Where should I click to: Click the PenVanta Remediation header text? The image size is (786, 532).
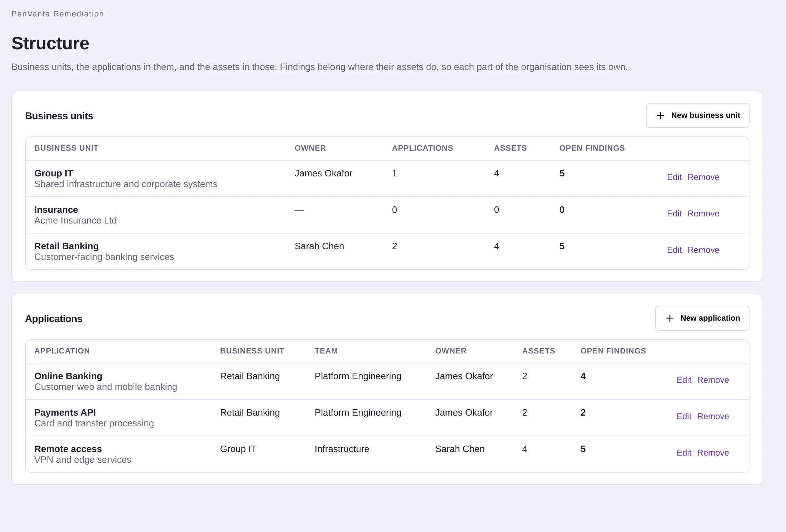[x=58, y=14]
